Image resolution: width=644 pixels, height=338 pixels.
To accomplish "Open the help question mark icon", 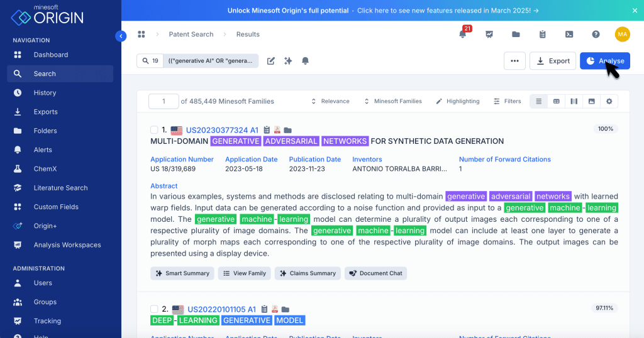I will tap(596, 35).
